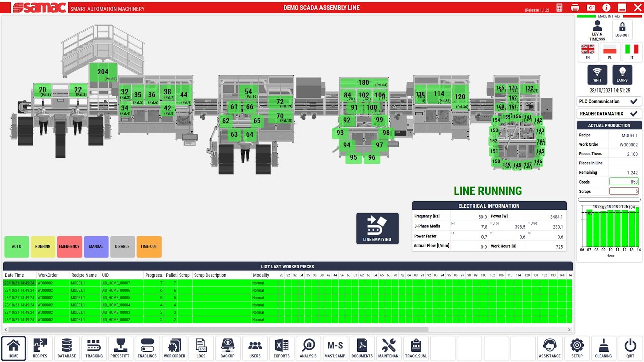Select station 20 (Pal.1)
644x362 pixels.
click(x=43, y=90)
